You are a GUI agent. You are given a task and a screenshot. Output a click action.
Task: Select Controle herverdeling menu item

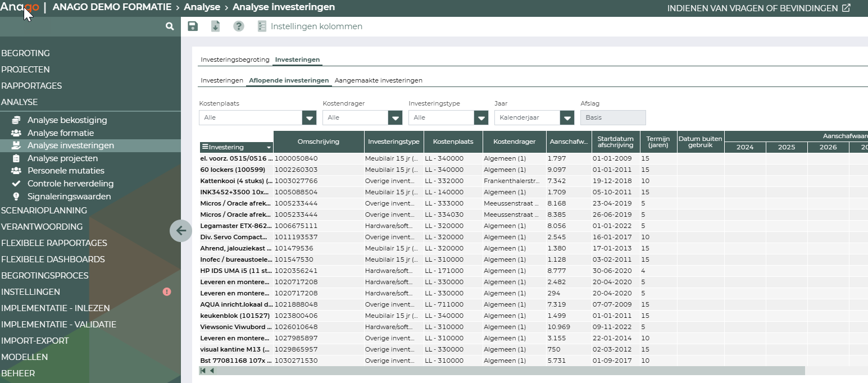[x=70, y=184]
